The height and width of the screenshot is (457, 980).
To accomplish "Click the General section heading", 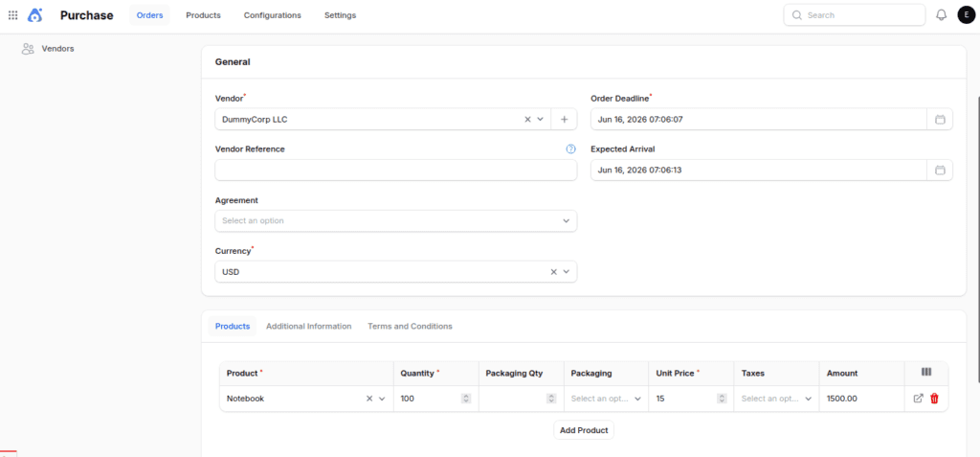I will 233,62.
